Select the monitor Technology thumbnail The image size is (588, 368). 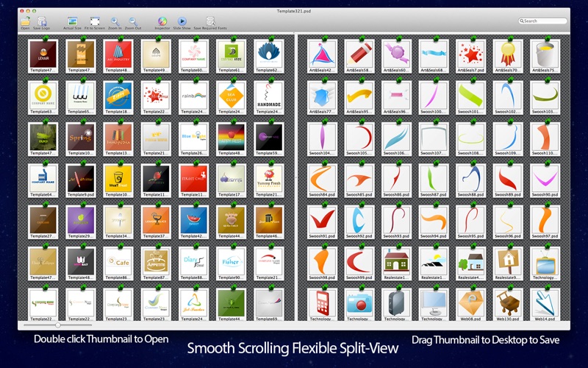(434, 305)
